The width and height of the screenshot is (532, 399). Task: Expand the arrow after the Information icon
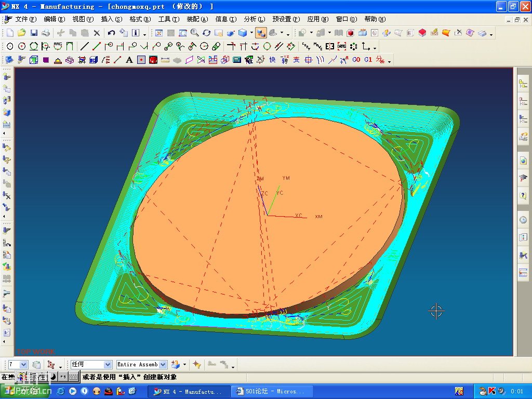point(144,34)
